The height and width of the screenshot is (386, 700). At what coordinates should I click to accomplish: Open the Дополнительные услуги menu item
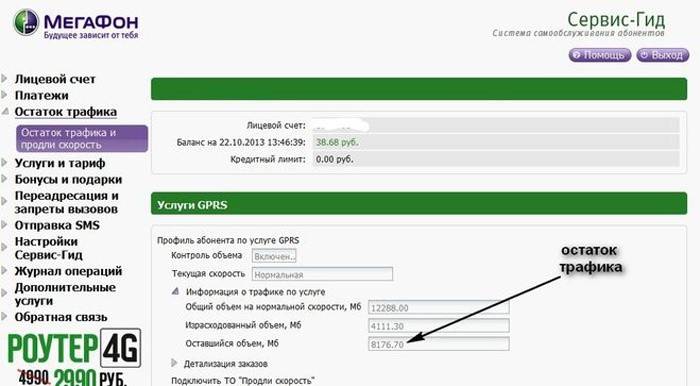point(65,294)
